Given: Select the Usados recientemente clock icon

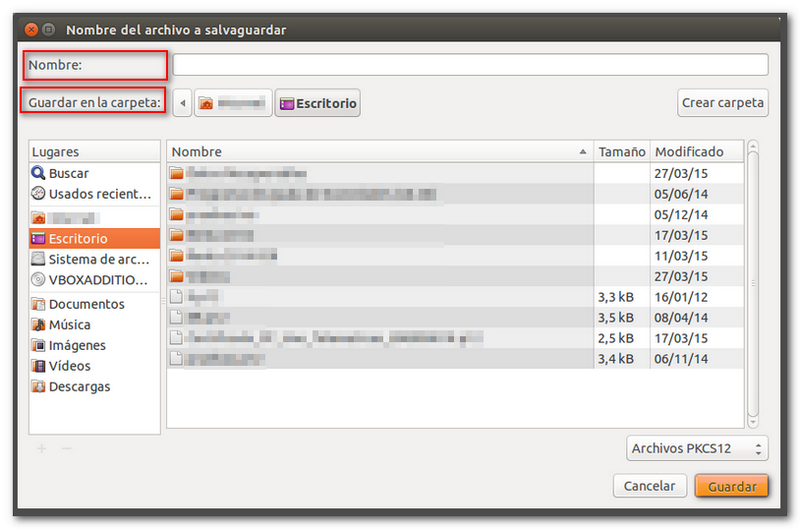Looking at the screenshot, I should point(39,194).
